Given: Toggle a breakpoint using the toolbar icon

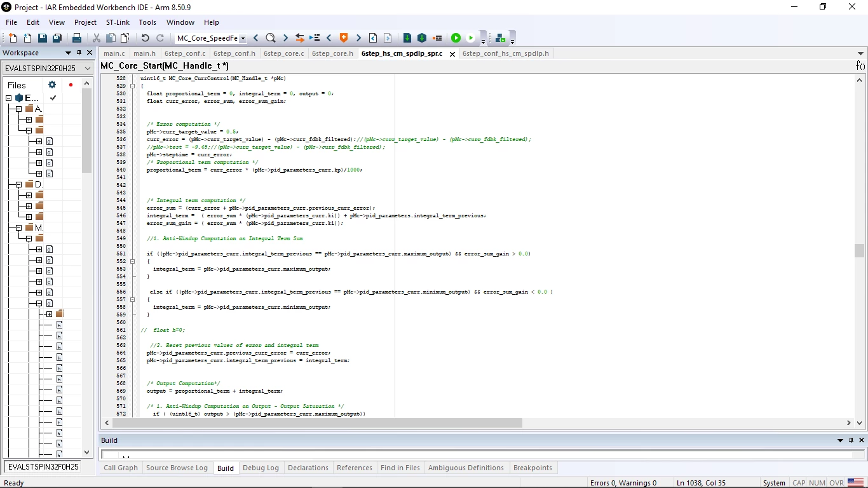Looking at the screenshot, I should coord(437,38).
